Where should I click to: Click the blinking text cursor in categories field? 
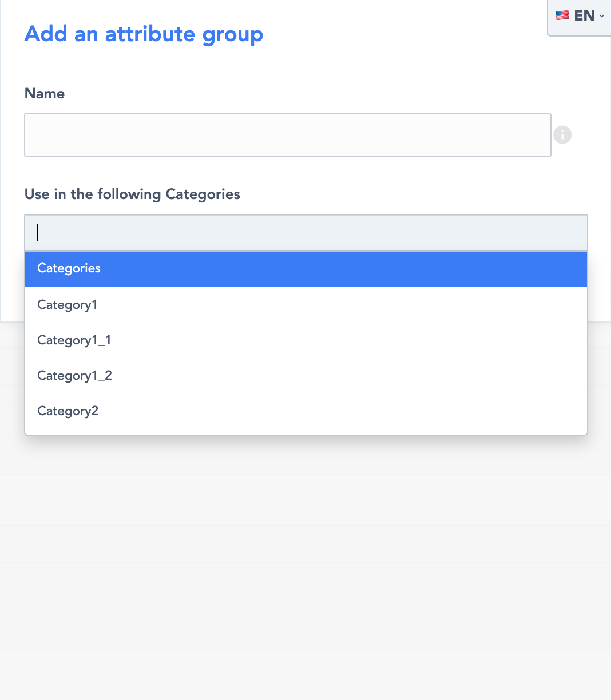click(38, 233)
